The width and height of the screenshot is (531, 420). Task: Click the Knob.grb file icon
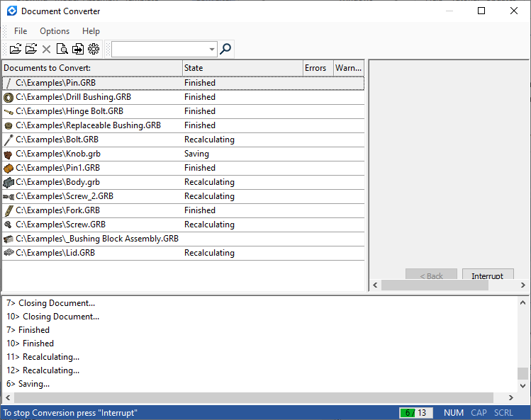click(x=9, y=154)
